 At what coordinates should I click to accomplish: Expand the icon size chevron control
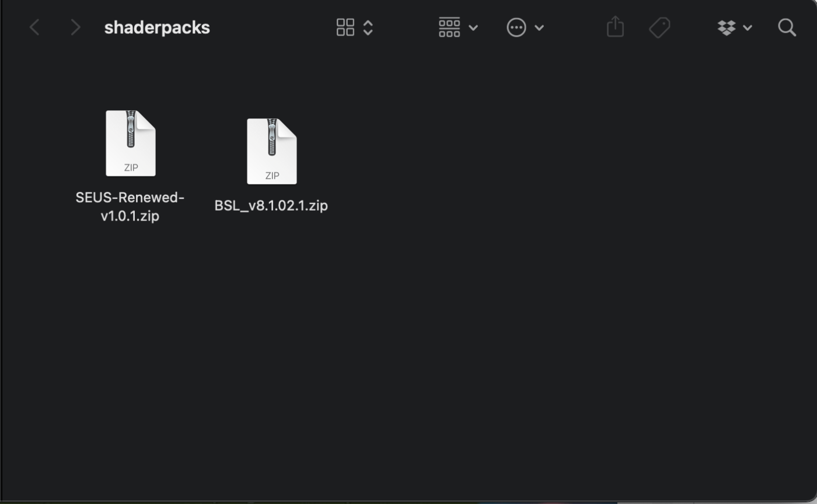pyautogui.click(x=368, y=27)
